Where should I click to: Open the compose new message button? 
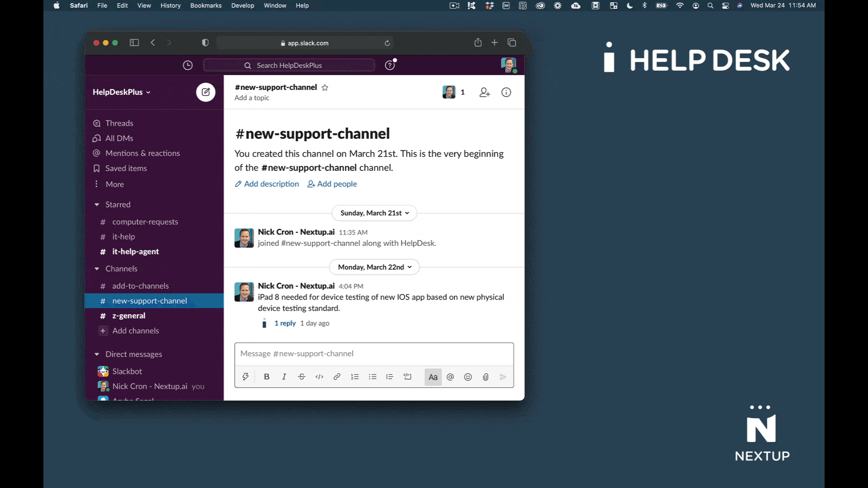pos(206,92)
